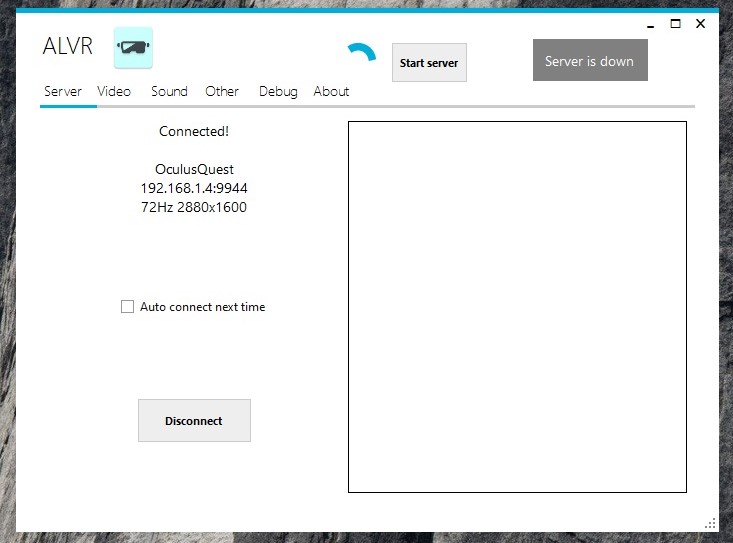Screen dimensions: 733x543
Task: Close the ALVR window
Action: 700,24
